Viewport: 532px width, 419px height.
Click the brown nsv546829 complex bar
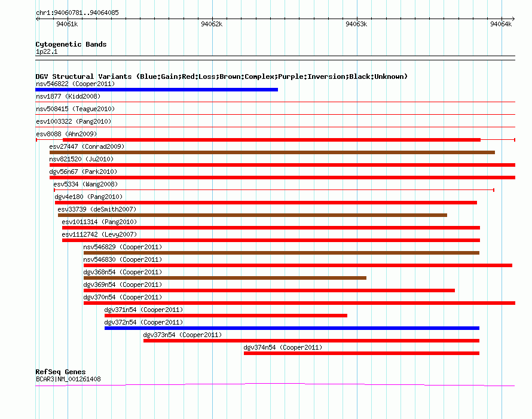282,253
